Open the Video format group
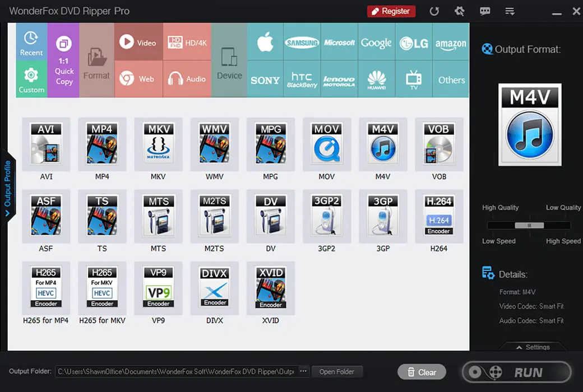583x392 pixels. tap(138, 41)
